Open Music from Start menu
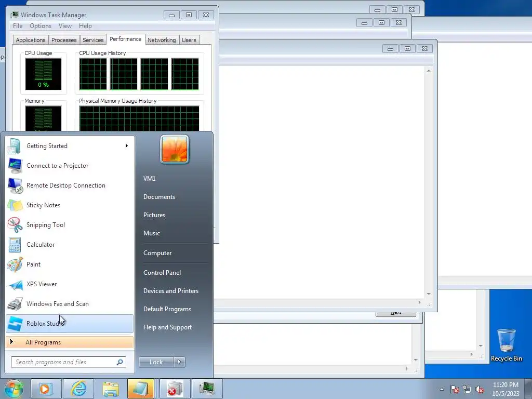The width and height of the screenshot is (532, 399). (151, 233)
